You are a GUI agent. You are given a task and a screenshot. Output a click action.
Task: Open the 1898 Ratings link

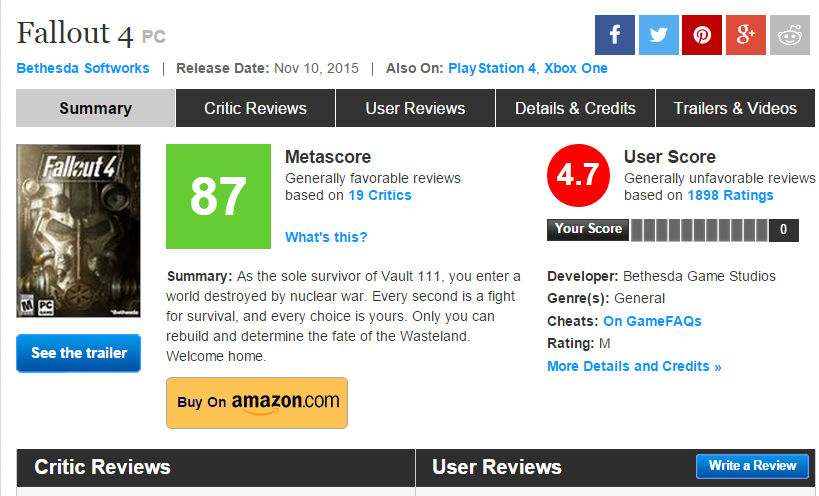click(x=730, y=195)
